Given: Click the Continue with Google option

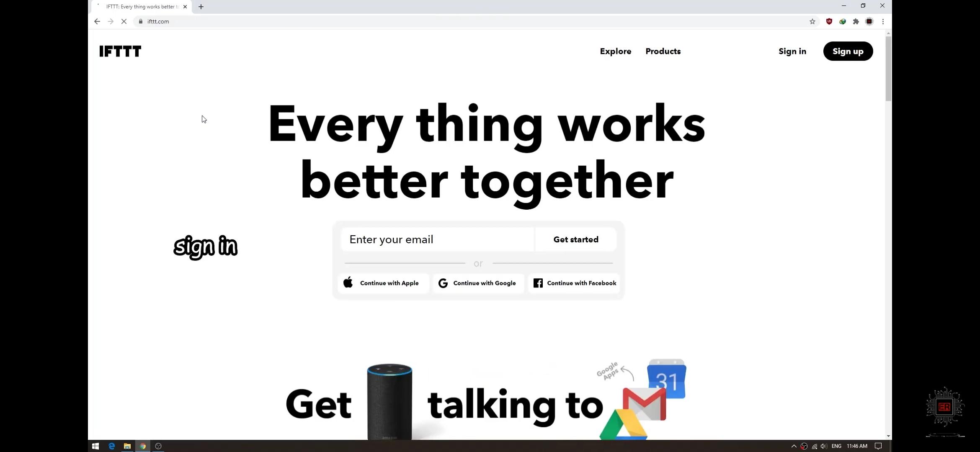Looking at the screenshot, I should 477,282.
